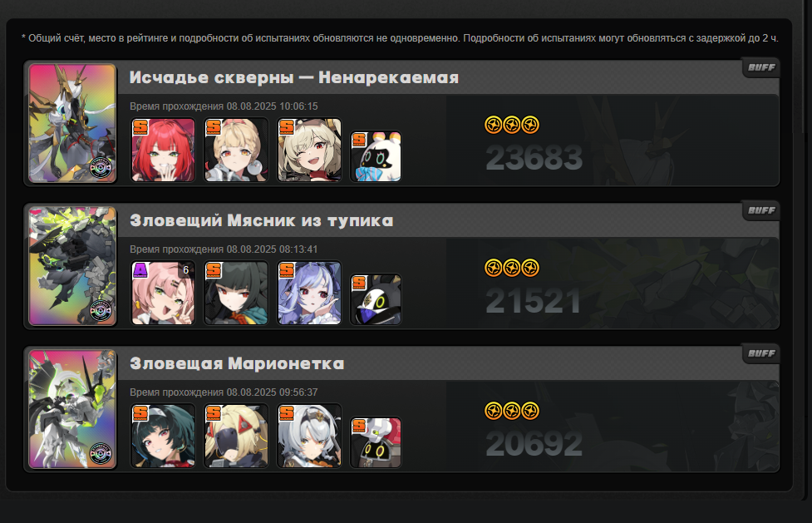The image size is (812, 523).
Task: Open the Ненарекаемая boss thumbnail
Action: (x=72, y=123)
